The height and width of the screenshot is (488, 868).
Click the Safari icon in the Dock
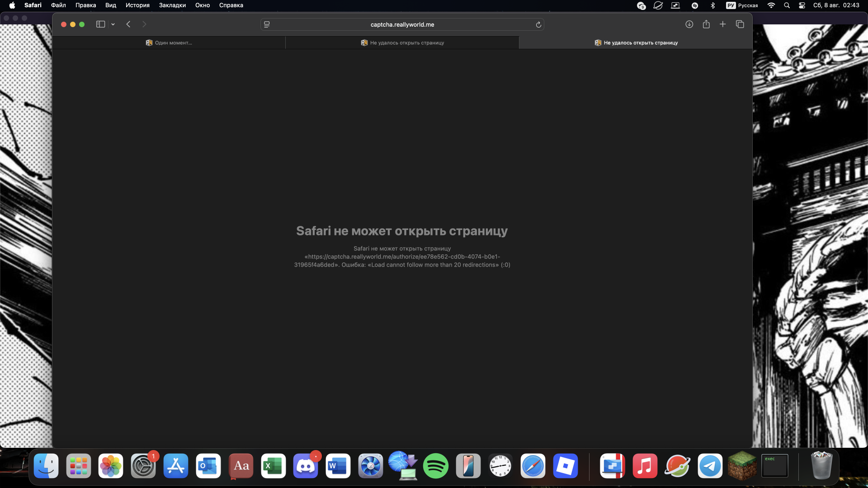click(533, 466)
